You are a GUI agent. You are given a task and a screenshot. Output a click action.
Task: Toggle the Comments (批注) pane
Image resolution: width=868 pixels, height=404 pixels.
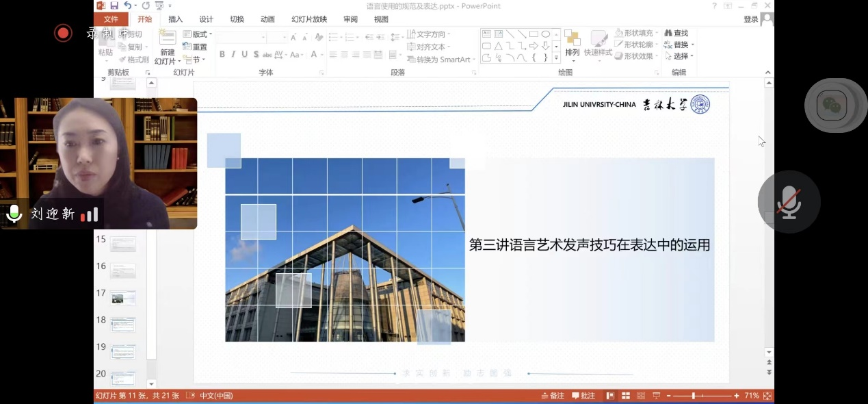583,396
